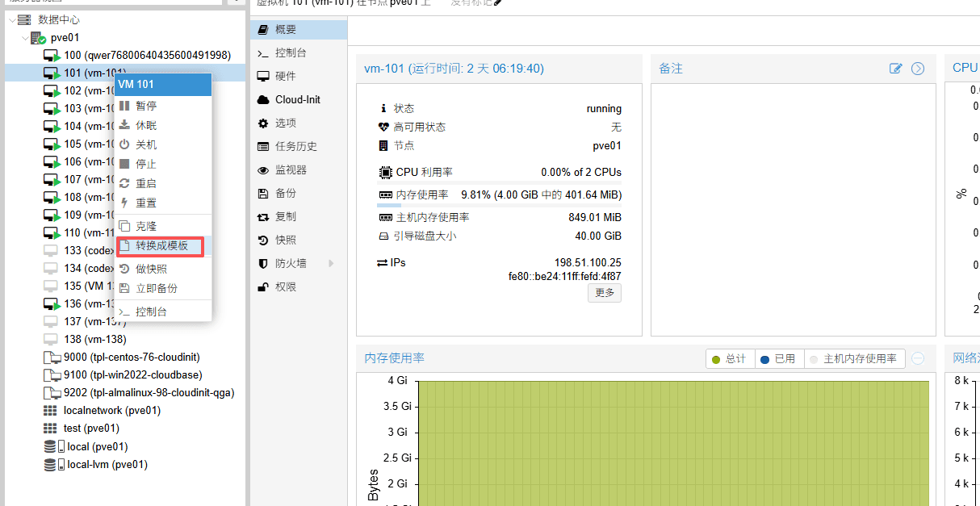Click the IP address 198.51.100.25
980x506 pixels.
click(588, 263)
